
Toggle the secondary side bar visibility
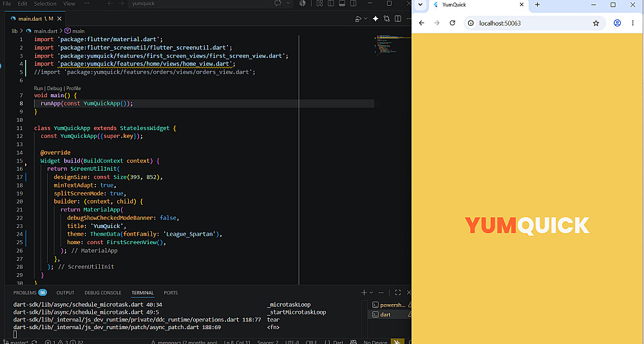coord(353,3)
